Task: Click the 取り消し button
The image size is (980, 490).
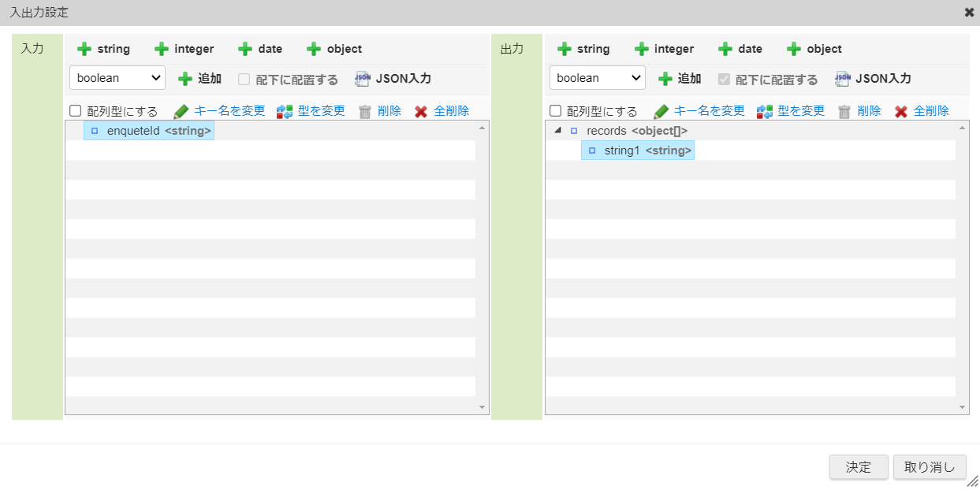Action: [930, 467]
